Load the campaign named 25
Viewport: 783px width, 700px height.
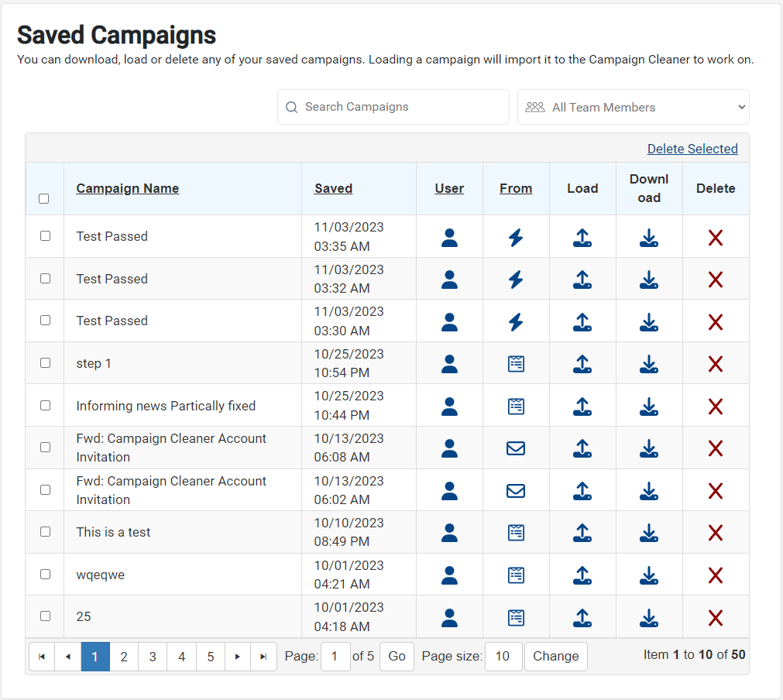coord(582,618)
